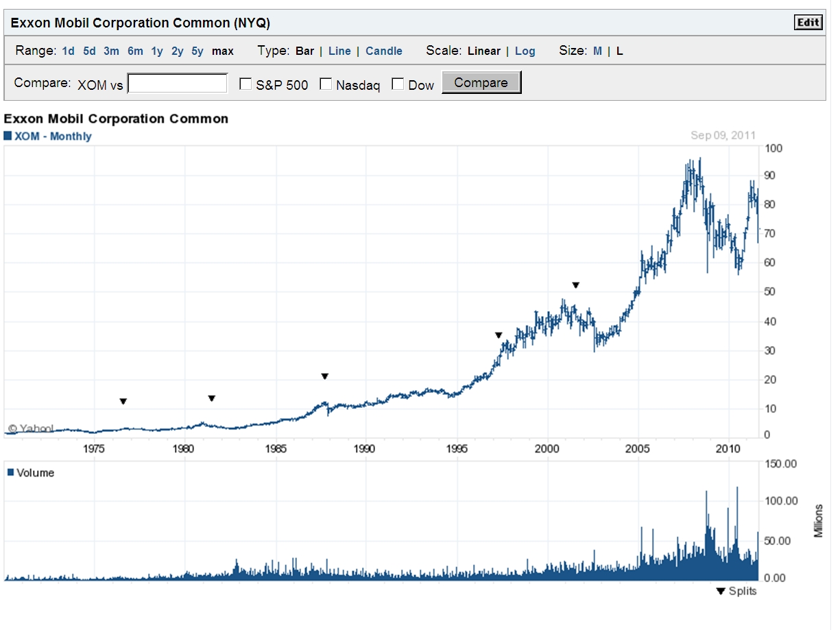
Task: Click the chart title Exxon Mobil Corporation Common
Action: [x=116, y=119]
